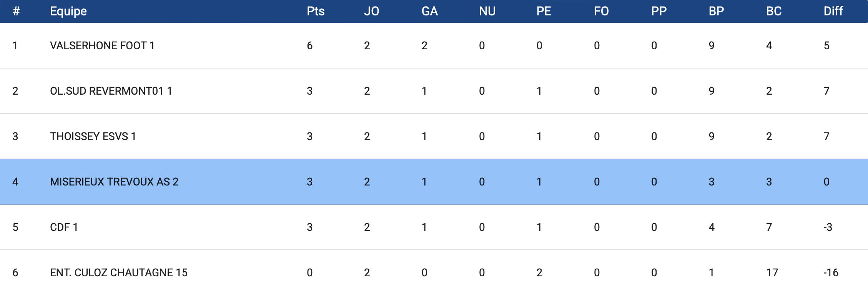Image resolution: width=868 pixels, height=294 pixels.
Task: Select the PE column header
Action: pos(544,11)
